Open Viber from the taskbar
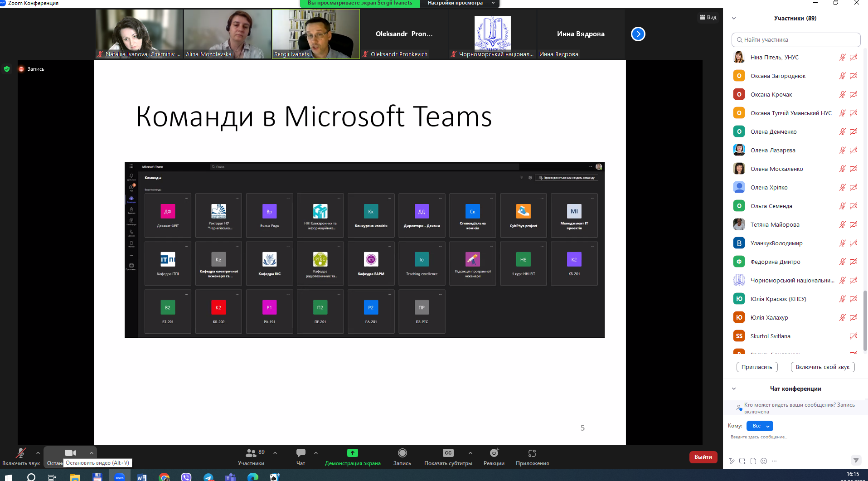Screen dimensions: 868x481 tap(186, 476)
